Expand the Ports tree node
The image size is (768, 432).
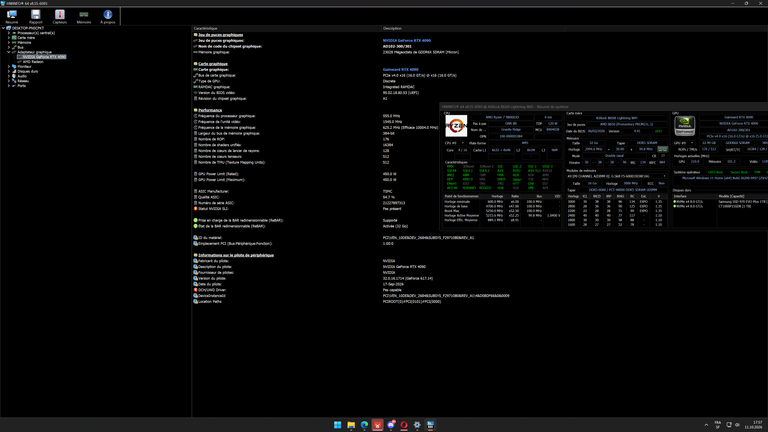click(x=9, y=86)
